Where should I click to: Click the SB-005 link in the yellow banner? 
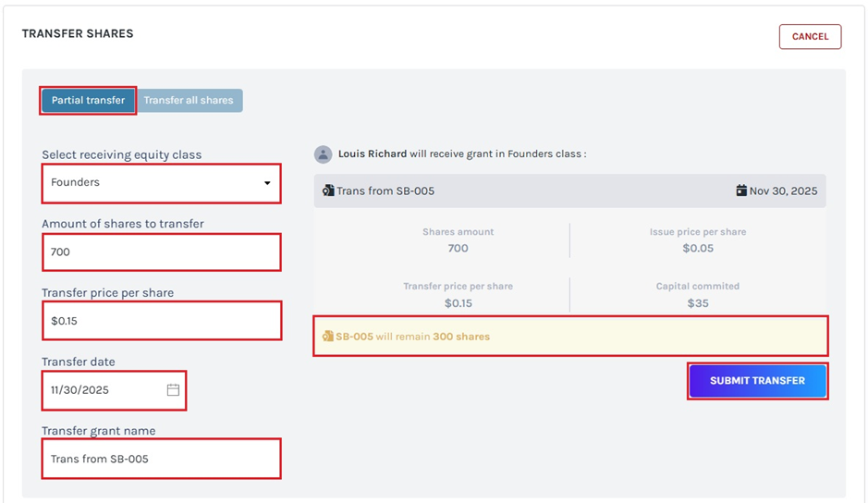point(354,337)
